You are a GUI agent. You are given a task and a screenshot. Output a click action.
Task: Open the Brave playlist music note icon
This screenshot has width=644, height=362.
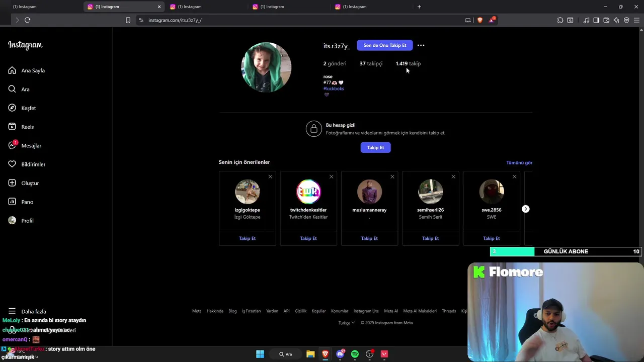pos(586,20)
